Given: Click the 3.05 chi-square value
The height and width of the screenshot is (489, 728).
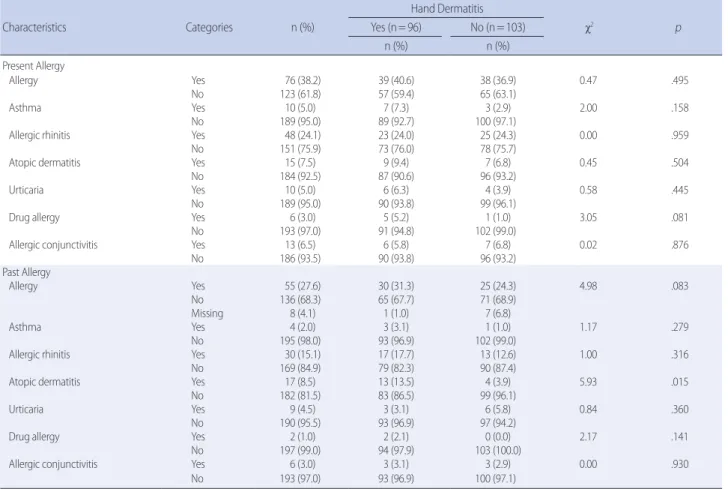Looking at the screenshot, I should 588,217.
